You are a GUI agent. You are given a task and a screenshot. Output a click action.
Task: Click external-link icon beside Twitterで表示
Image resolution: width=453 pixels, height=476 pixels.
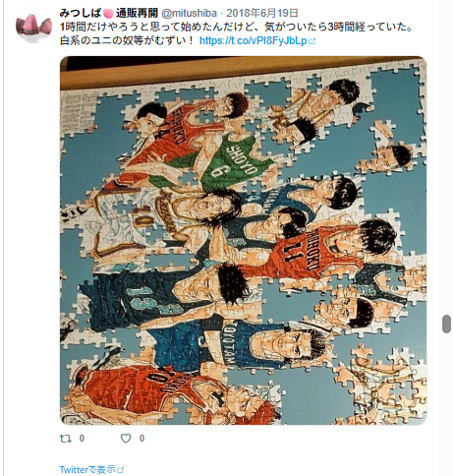(x=121, y=469)
